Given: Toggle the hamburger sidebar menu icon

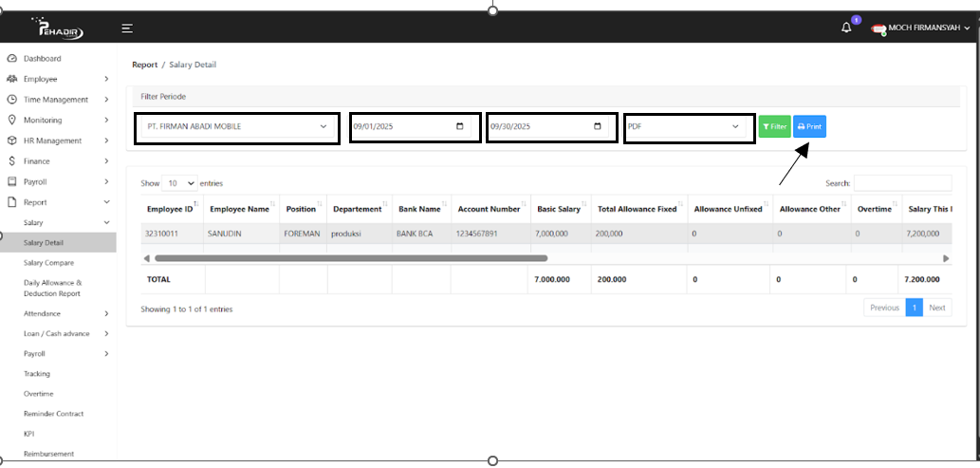Looking at the screenshot, I should pyautogui.click(x=127, y=28).
